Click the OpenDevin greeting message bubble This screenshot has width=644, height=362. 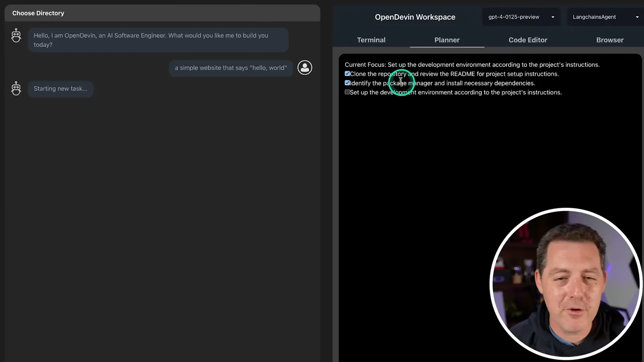tap(158, 40)
